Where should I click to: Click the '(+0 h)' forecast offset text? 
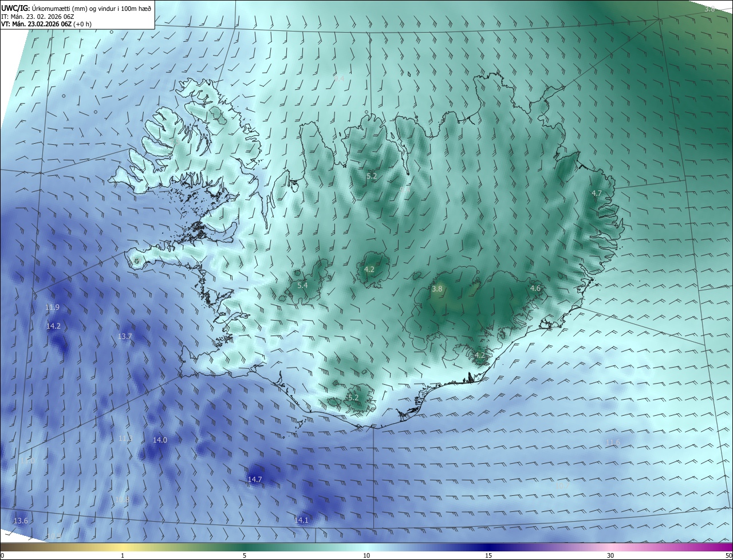tap(82, 24)
